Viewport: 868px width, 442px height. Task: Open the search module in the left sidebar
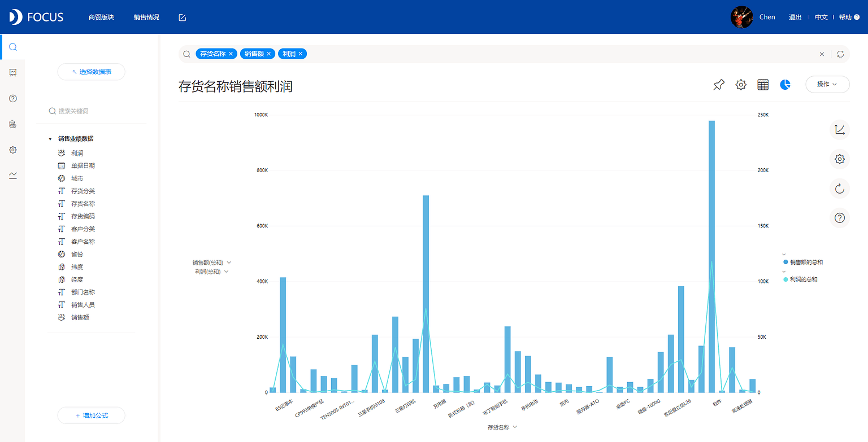12,47
